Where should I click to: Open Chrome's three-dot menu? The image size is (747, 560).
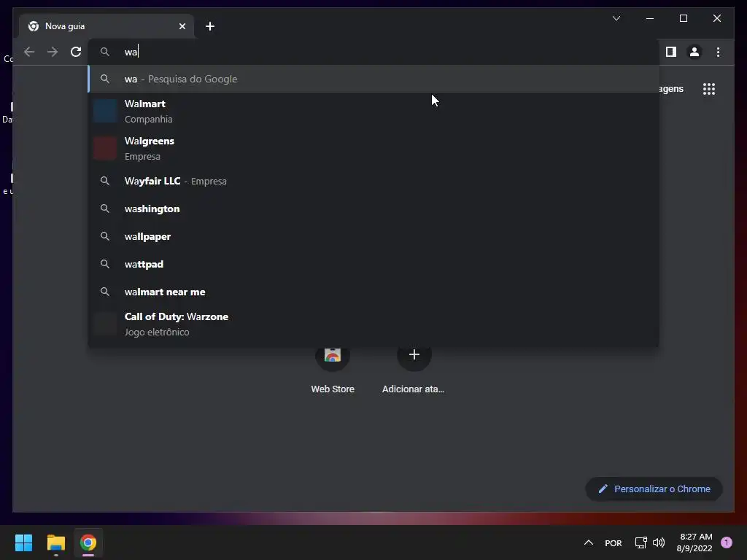pos(718,52)
